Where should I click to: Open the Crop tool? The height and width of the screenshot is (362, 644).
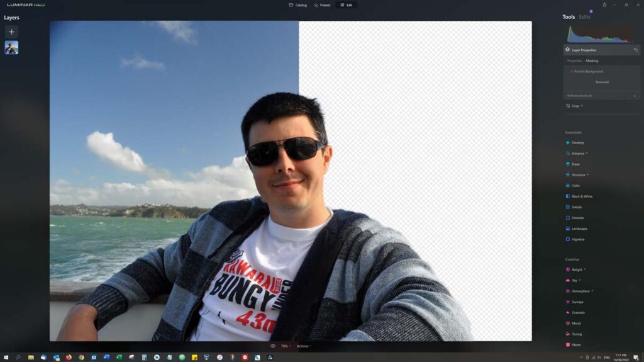pos(575,106)
